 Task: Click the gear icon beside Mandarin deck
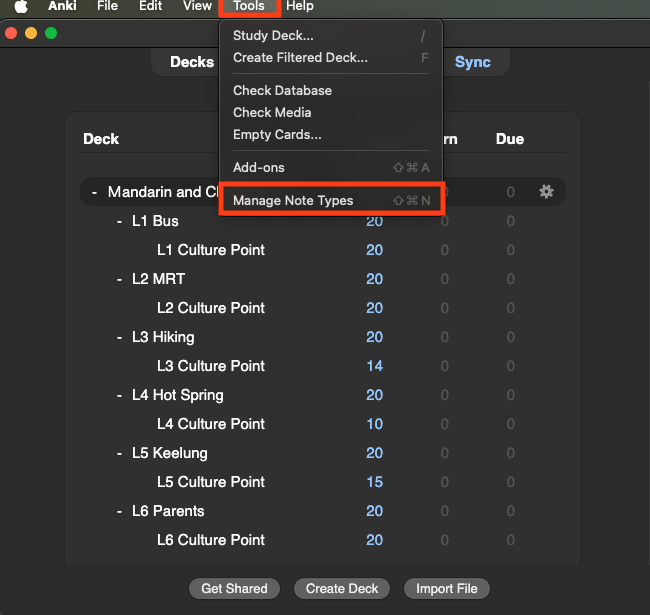546,191
